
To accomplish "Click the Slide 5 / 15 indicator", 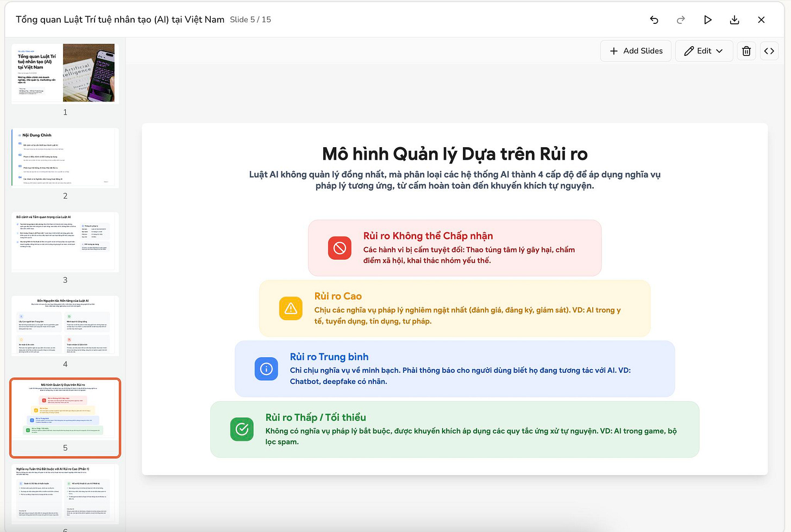I will (250, 20).
